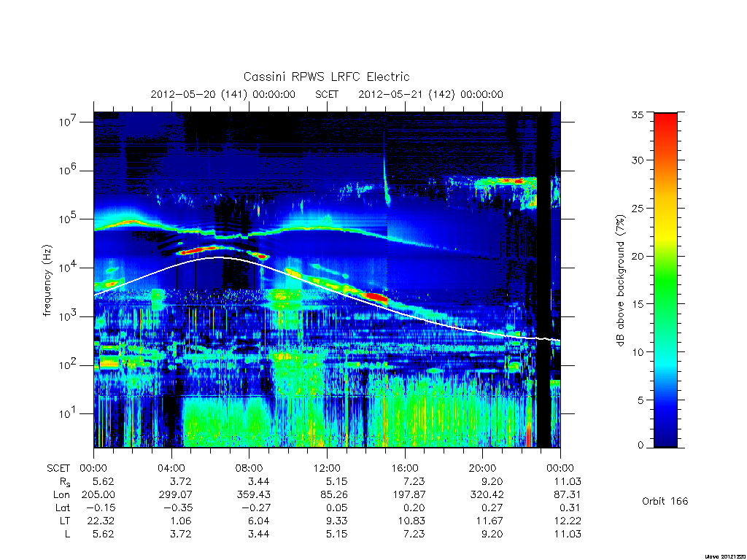Click the Lat value '-0.15'
Image resolution: width=747 pixels, height=560 pixels.
point(101,508)
